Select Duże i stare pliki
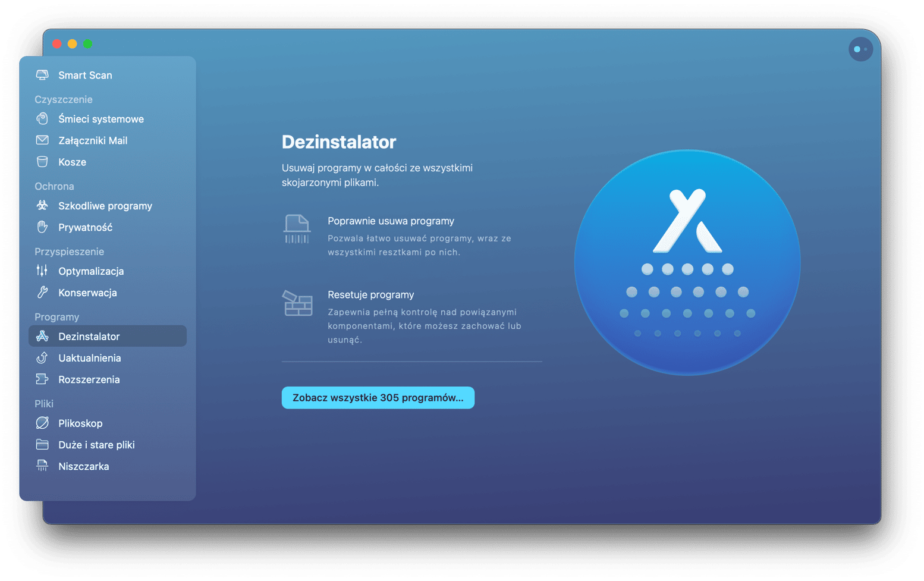Image resolution: width=924 pixels, height=581 pixels. pos(108,445)
